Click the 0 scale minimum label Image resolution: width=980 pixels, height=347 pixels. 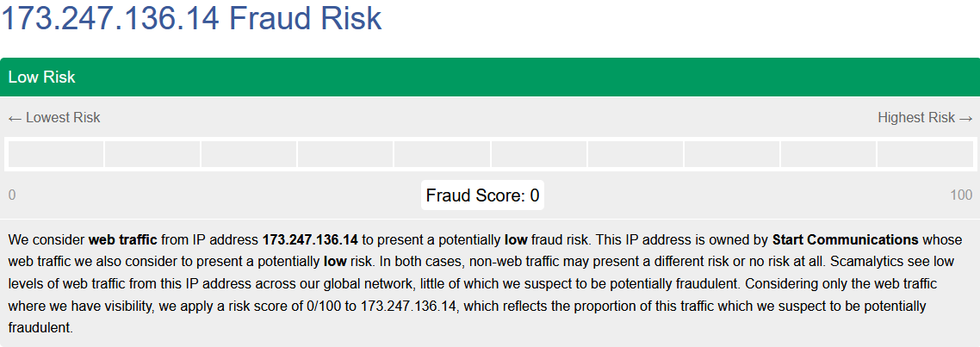[x=12, y=195]
